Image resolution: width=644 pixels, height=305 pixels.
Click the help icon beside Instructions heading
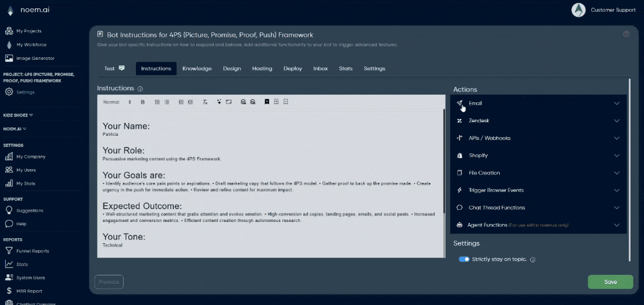[x=140, y=88]
